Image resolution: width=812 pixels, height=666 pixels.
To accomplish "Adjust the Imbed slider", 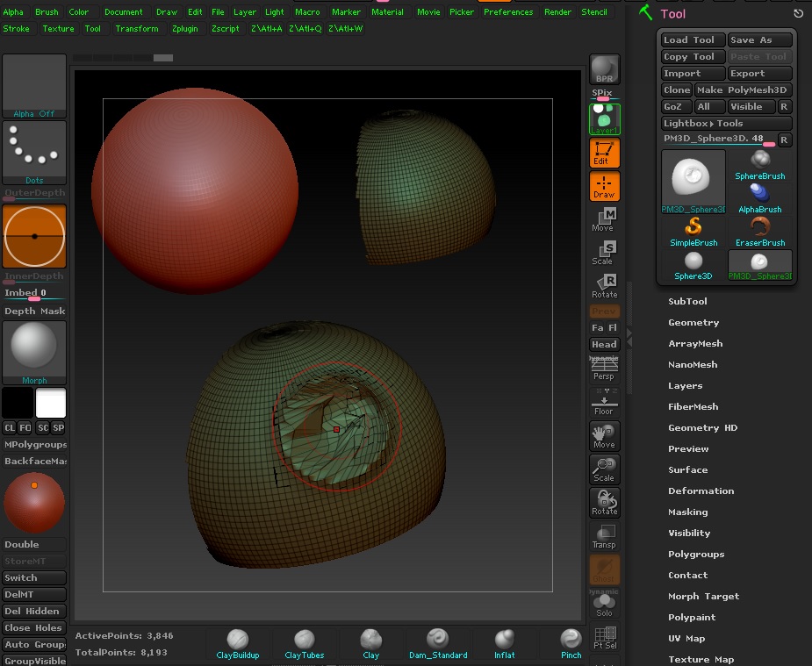I will (34, 294).
